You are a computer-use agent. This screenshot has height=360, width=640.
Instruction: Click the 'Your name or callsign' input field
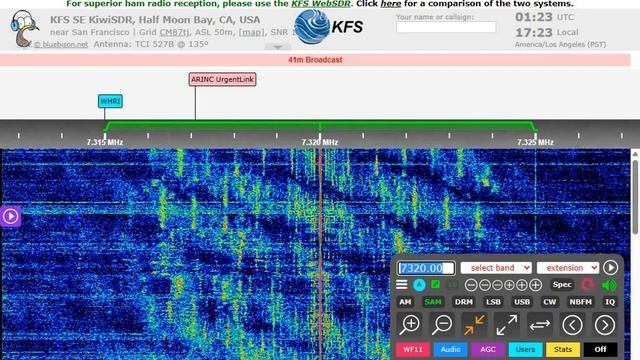click(446, 27)
